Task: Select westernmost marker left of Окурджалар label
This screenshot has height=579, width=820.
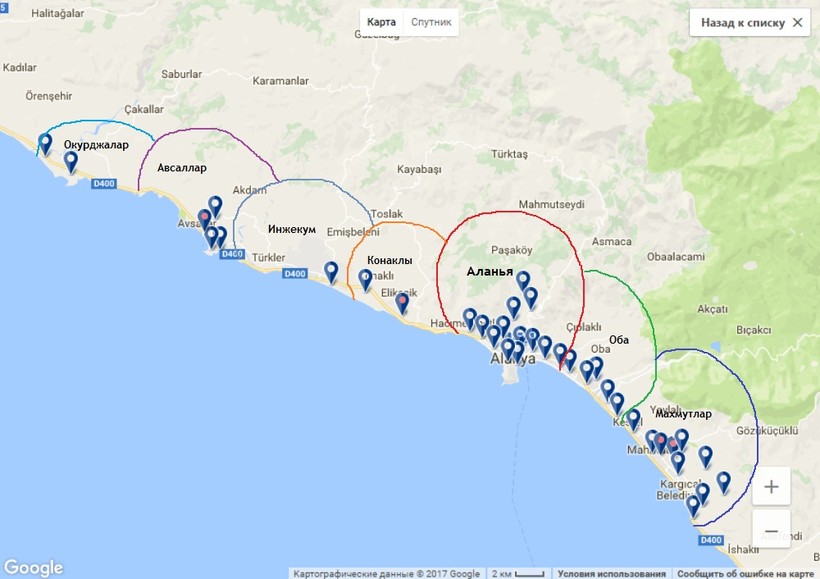Action: tap(44, 143)
